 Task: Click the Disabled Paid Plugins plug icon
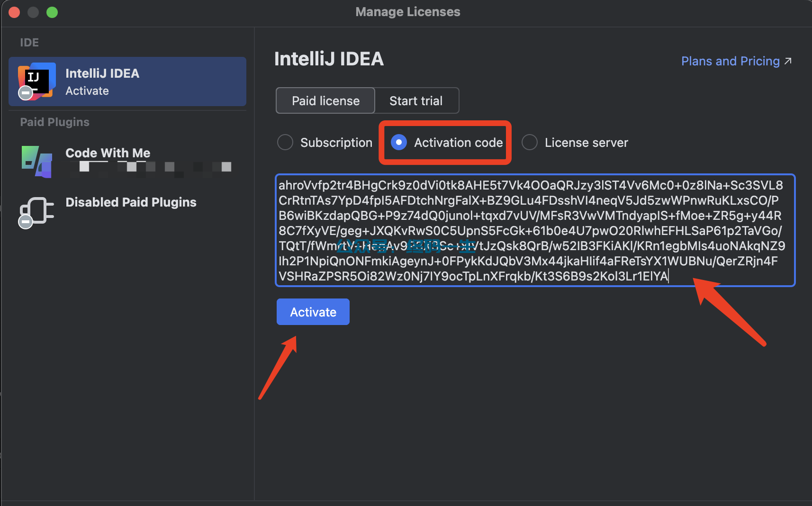[x=36, y=212]
